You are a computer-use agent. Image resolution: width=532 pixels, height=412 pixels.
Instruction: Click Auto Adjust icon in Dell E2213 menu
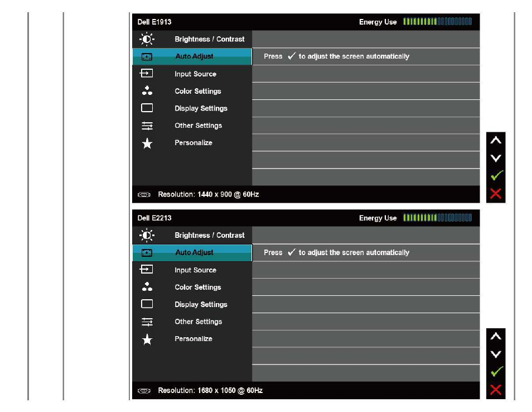(147, 253)
